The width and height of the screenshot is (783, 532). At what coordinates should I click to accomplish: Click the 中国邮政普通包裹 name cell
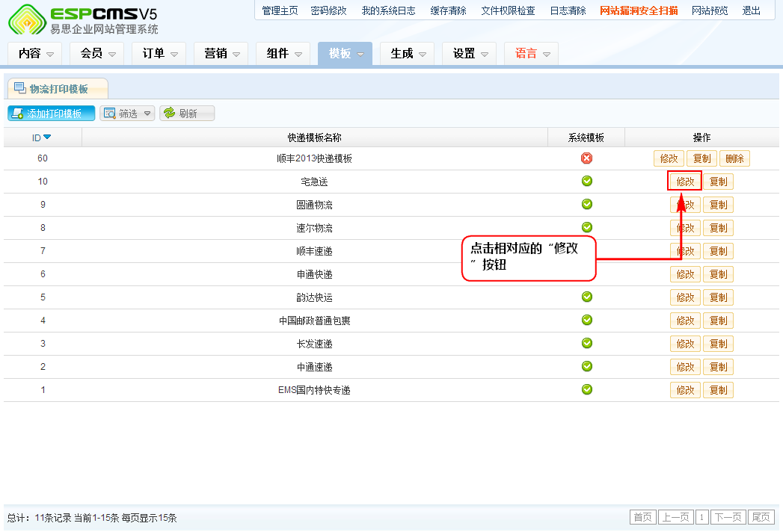pyautogui.click(x=315, y=321)
